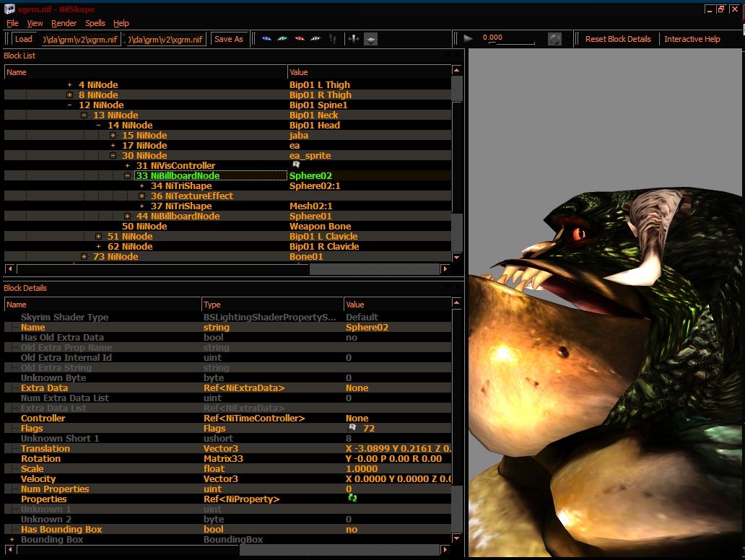Expand the 4 NiNode tree item
The image size is (745, 560).
(70, 85)
